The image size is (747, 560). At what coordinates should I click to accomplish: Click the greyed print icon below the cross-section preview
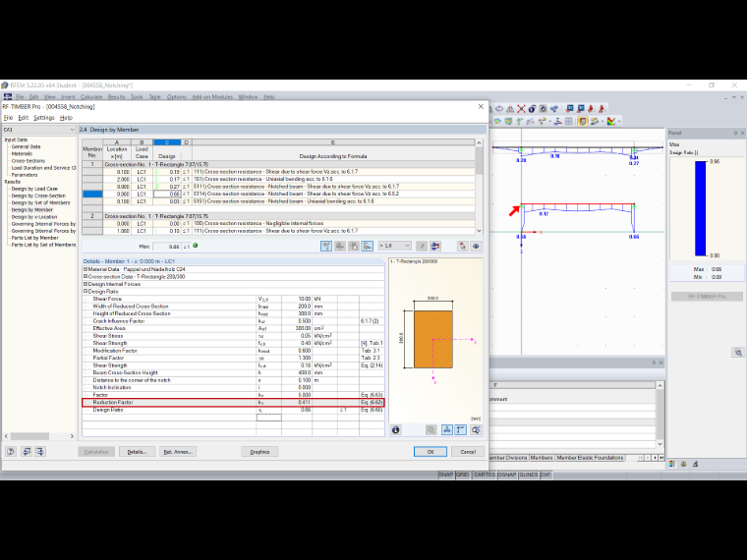pyautogui.click(x=431, y=430)
